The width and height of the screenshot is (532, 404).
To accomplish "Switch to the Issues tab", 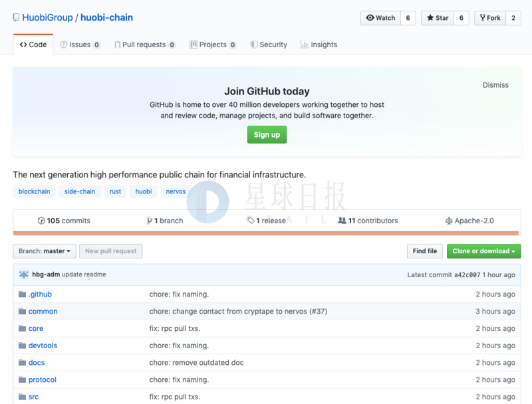I will click(80, 45).
